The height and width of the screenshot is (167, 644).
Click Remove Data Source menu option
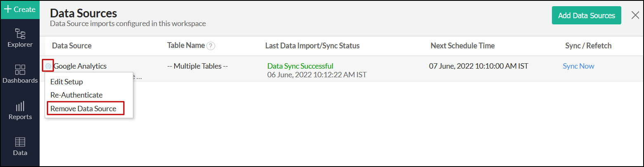(83, 109)
